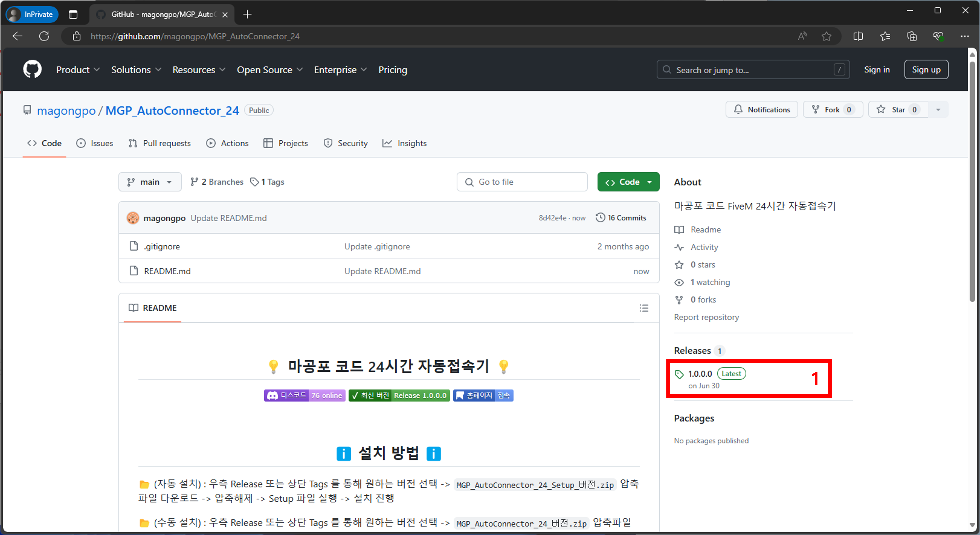This screenshot has height=535, width=980.
Task: Expand the Open Source menu
Action: click(270, 70)
